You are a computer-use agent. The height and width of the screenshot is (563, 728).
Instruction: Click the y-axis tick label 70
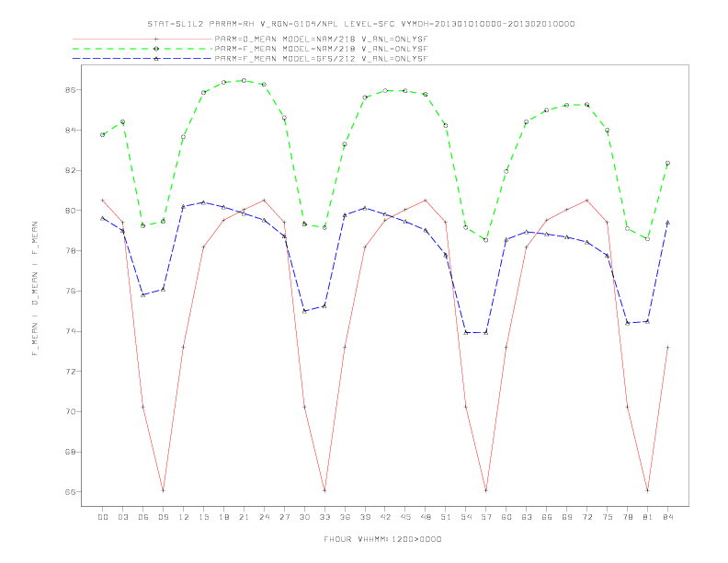71,411
